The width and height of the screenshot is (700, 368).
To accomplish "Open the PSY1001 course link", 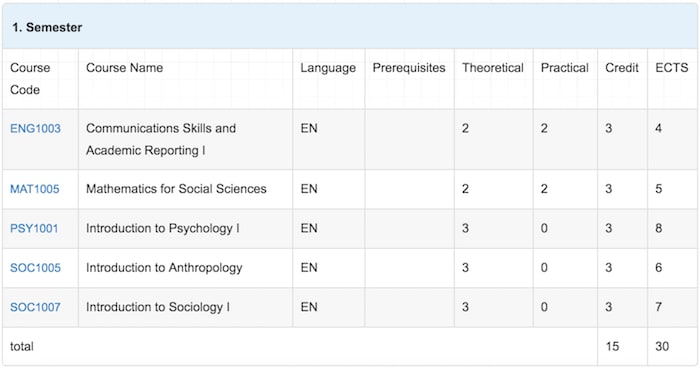I will tap(34, 228).
